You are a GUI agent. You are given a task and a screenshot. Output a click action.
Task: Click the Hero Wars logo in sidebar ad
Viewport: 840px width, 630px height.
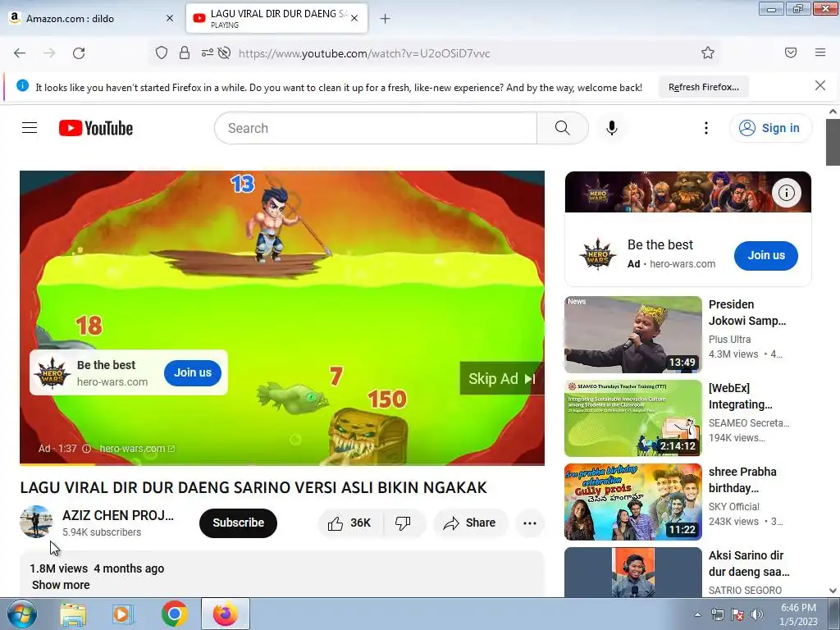point(598,255)
